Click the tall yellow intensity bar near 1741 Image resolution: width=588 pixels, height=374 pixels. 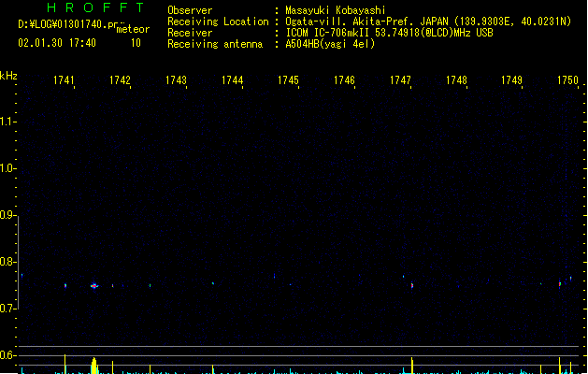pyautogui.click(x=65, y=364)
